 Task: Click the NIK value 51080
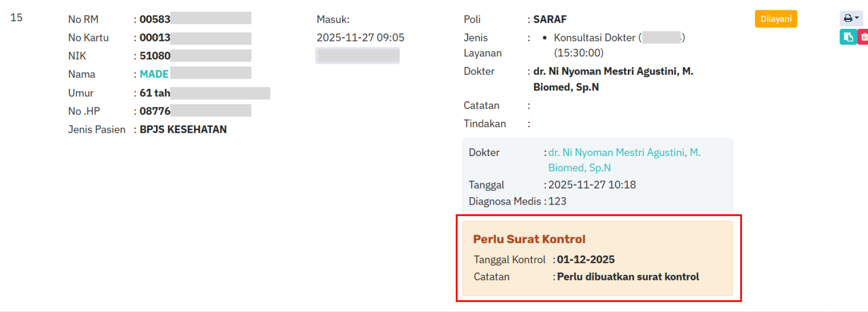pyautogui.click(x=154, y=56)
